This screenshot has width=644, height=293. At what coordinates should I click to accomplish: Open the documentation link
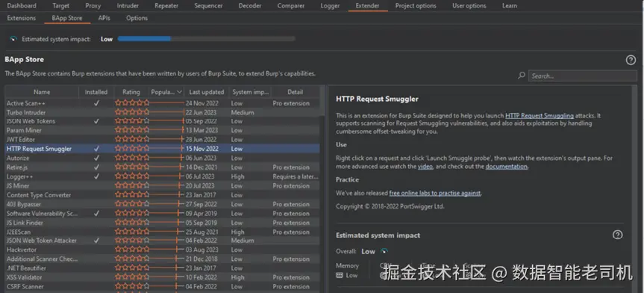coord(506,166)
